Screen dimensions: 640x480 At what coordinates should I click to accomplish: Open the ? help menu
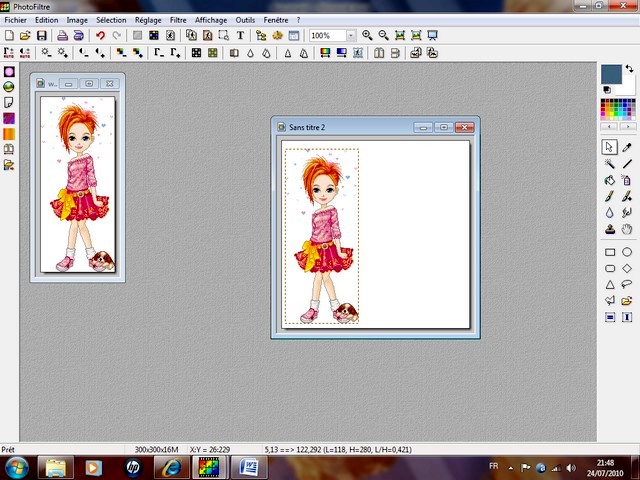pyautogui.click(x=298, y=20)
